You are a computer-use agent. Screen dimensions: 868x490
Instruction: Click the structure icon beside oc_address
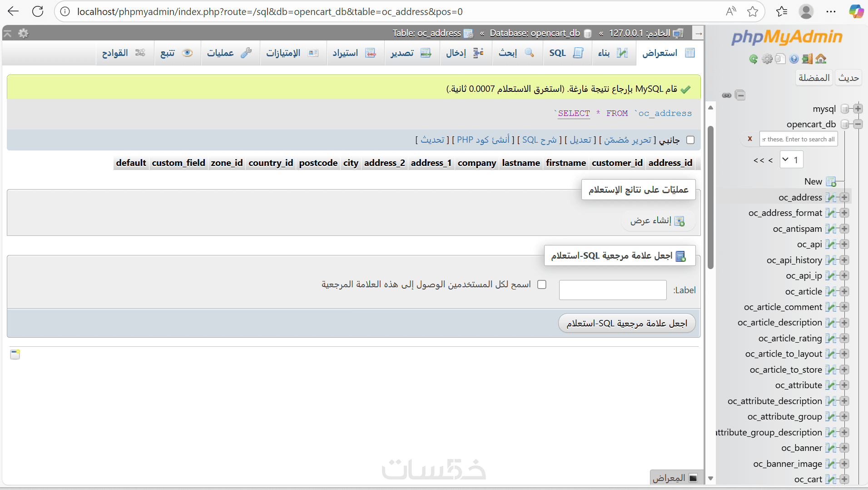click(831, 197)
